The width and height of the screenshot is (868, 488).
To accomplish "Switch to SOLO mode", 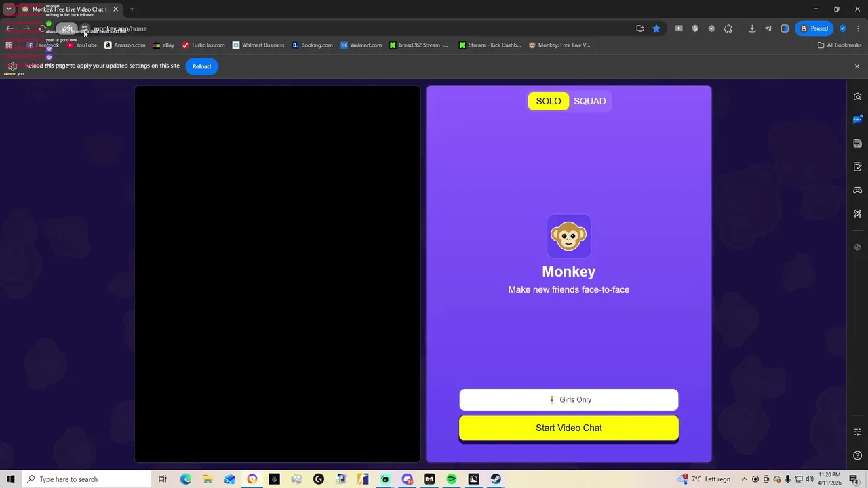I will coord(549,101).
